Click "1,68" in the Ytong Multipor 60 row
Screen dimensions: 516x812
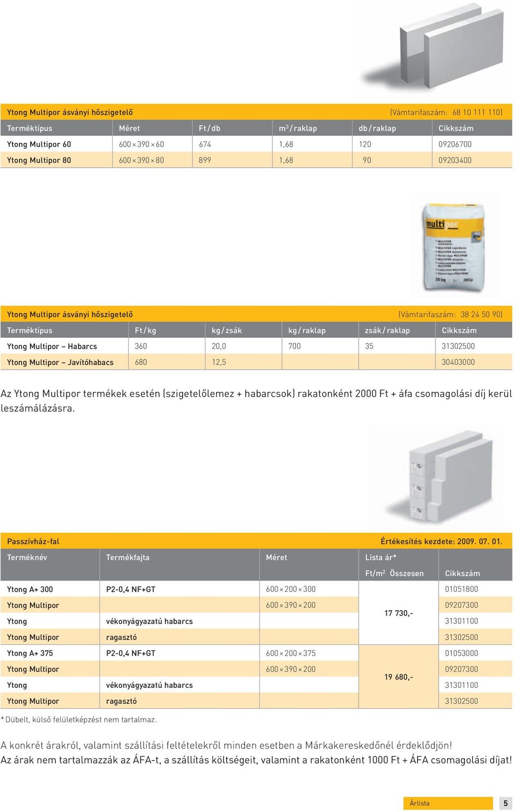tap(286, 144)
